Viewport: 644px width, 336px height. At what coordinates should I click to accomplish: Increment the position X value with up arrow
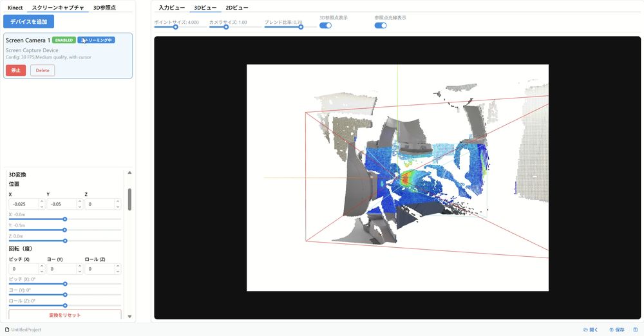41,201
